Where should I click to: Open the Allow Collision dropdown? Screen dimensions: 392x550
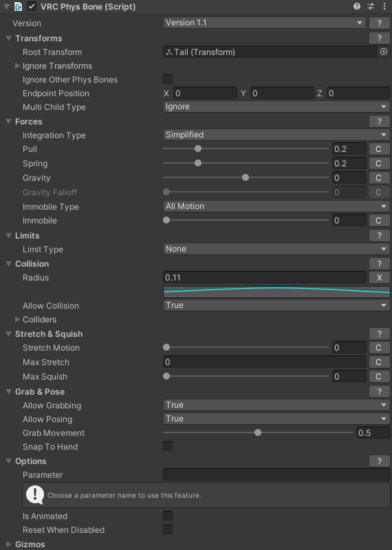pyautogui.click(x=276, y=305)
